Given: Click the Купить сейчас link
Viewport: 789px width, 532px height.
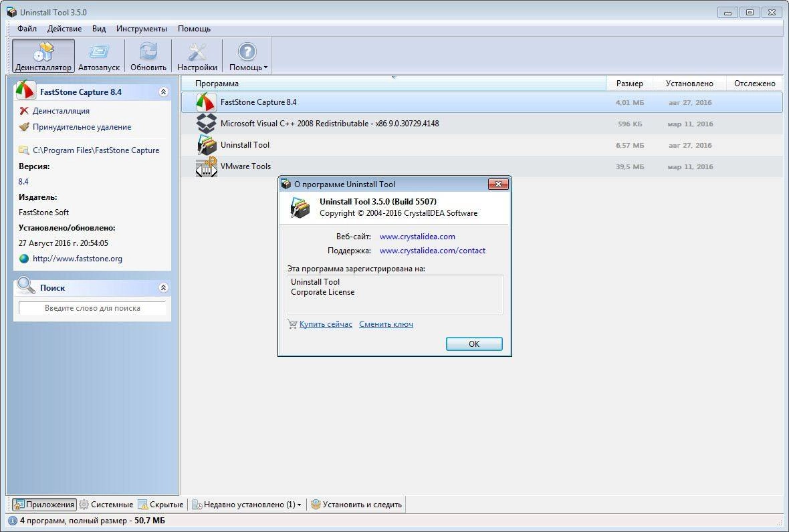Looking at the screenshot, I should pyautogui.click(x=326, y=324).
